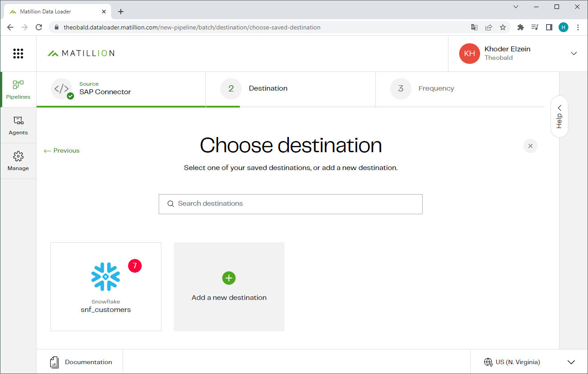Go back using the Previous link

coord(62,150)
